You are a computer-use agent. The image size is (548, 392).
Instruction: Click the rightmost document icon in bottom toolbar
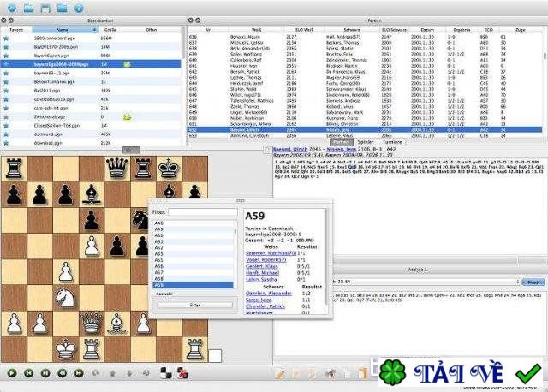[x=363, y=373]
